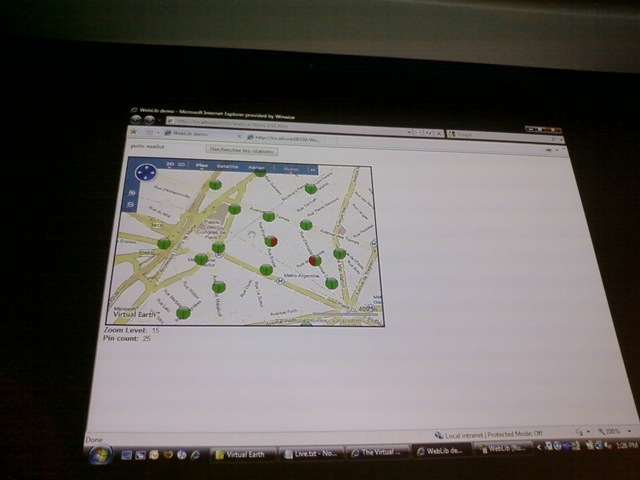Image resolution: width=640 pixels, height=480 pixels.
Task: Click the Show Desktop quick launch icon
Action: [x=127, y=455]
